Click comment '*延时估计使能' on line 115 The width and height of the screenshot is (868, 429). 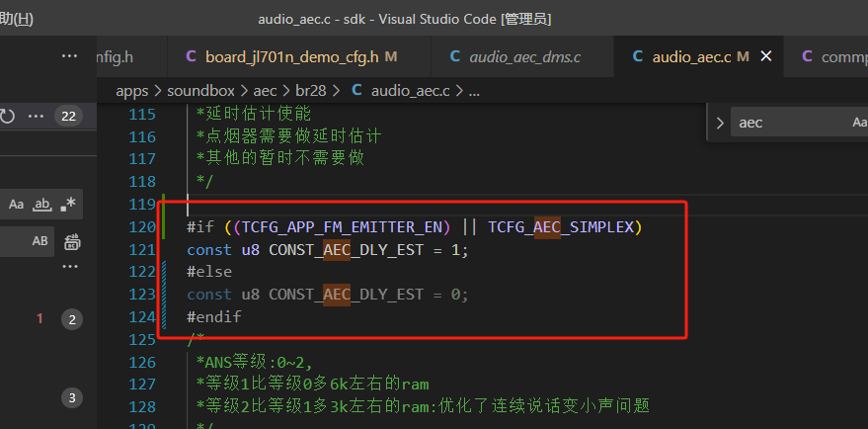click(254, 115)
